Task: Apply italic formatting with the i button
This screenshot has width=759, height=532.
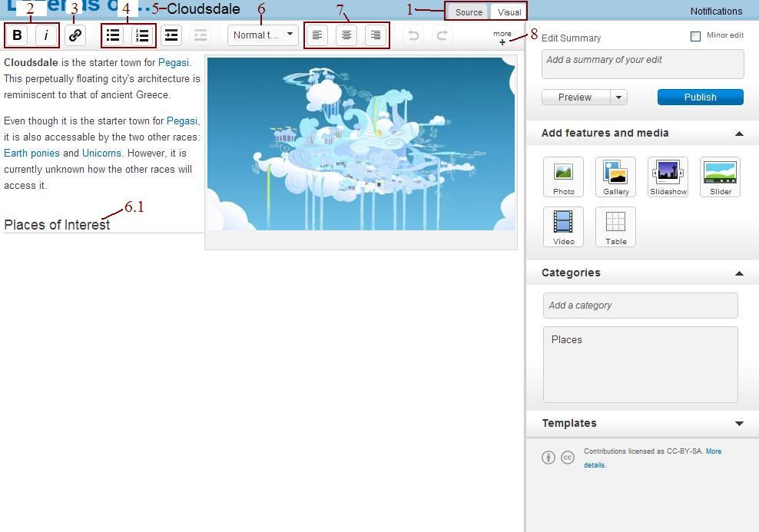Action: tap(46, 35)
